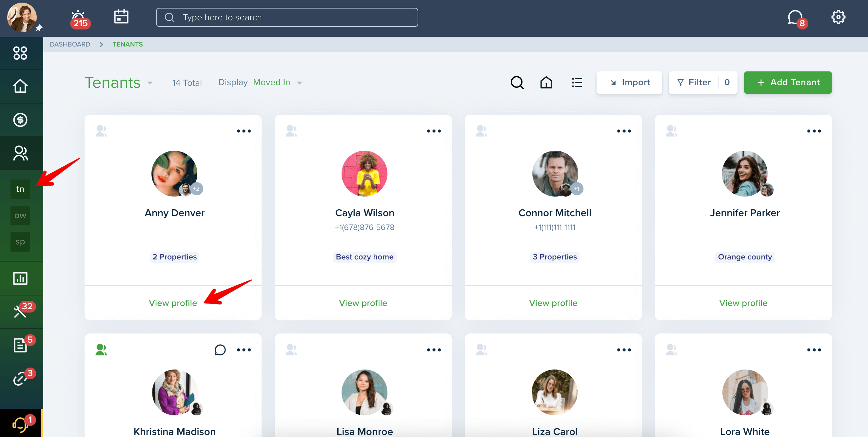Click the Add Tenant button
The width and height of the screenshot is (868, 437).
point(788,83)
